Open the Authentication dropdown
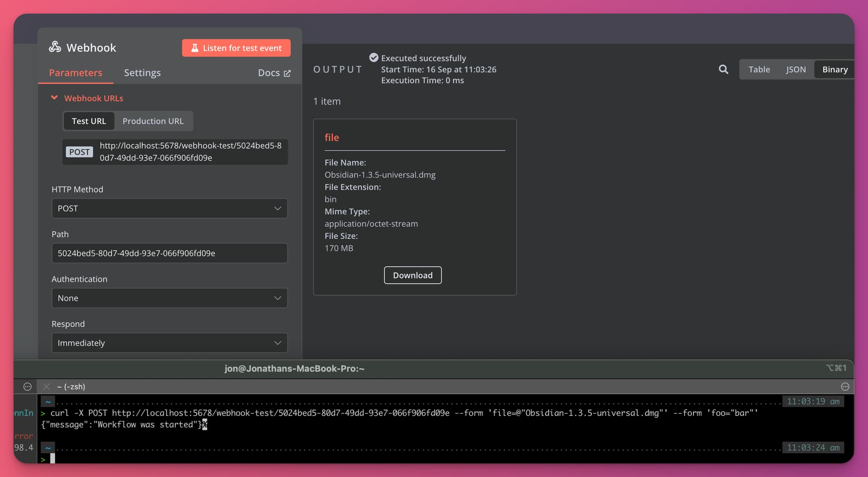The width and height of the screenshot is (868, 477). [x=170, y=298]
